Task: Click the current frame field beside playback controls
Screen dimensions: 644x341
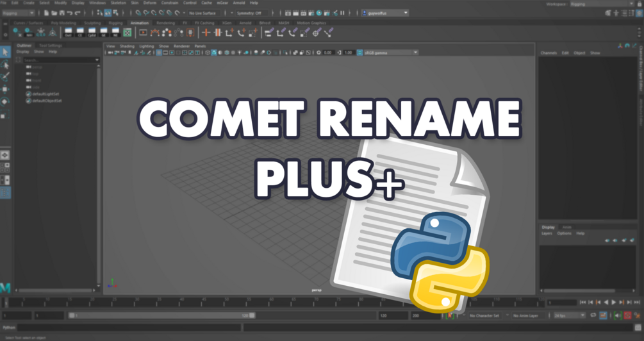Action: 562,303
